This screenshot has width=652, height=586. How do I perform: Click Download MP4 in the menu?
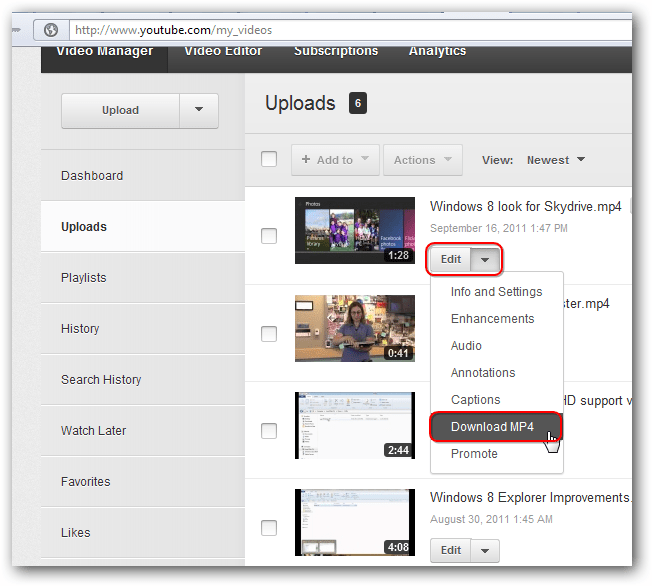point(496,427)
